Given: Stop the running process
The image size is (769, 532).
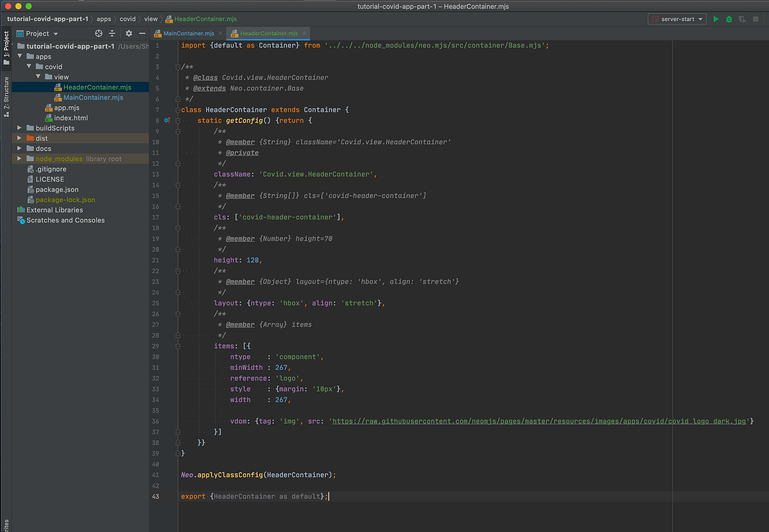Looking at the screenshot, I should click(756, 19).
